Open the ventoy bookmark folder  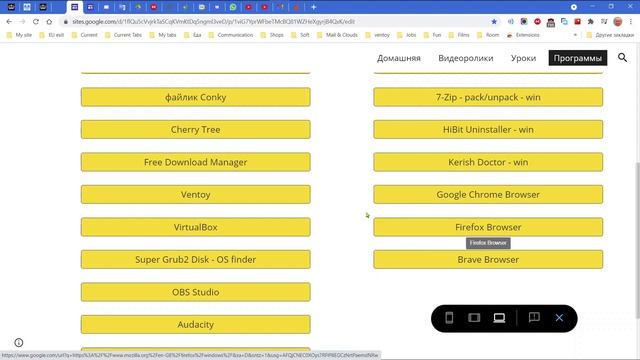pos(377,35)
